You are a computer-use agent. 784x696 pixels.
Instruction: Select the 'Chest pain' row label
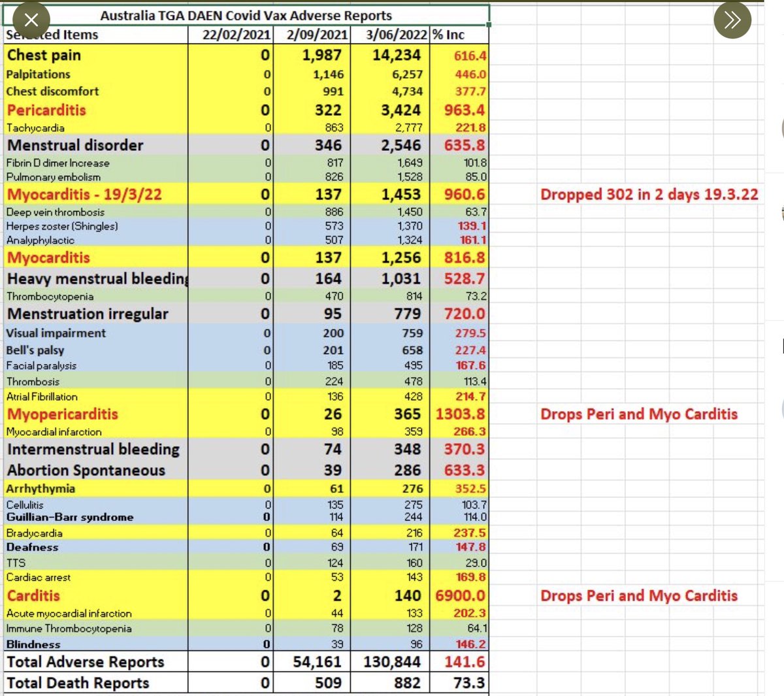tap(44, 56)
